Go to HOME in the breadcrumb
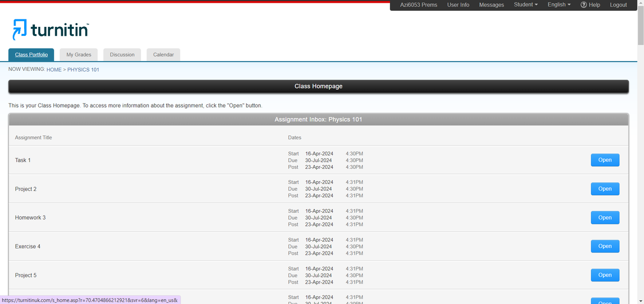This screenshot has width=644, height=304. 54,70
